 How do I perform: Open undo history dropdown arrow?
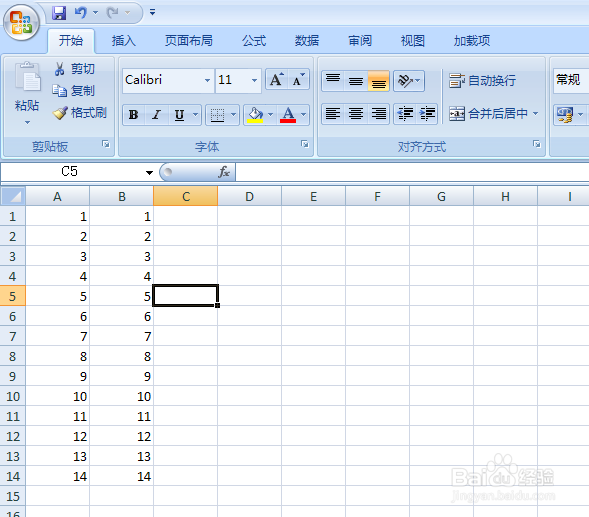96,13
